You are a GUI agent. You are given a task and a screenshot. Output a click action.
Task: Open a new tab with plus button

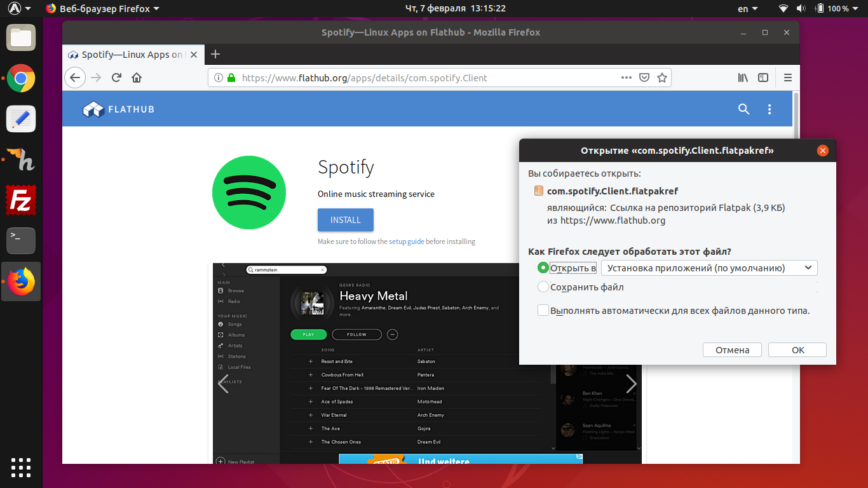click(x=215, y=54)
